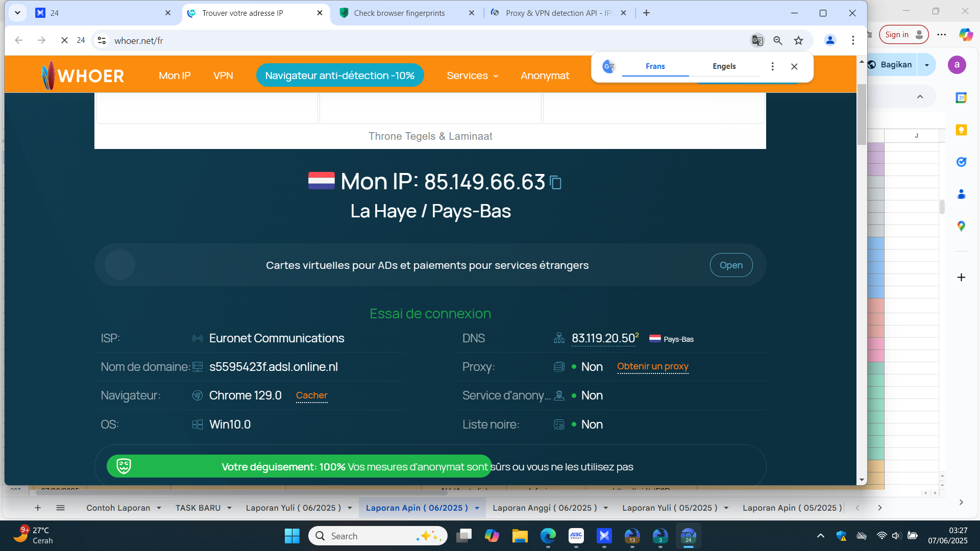Open File Explorer from taskbar

[x=520, y=536]
